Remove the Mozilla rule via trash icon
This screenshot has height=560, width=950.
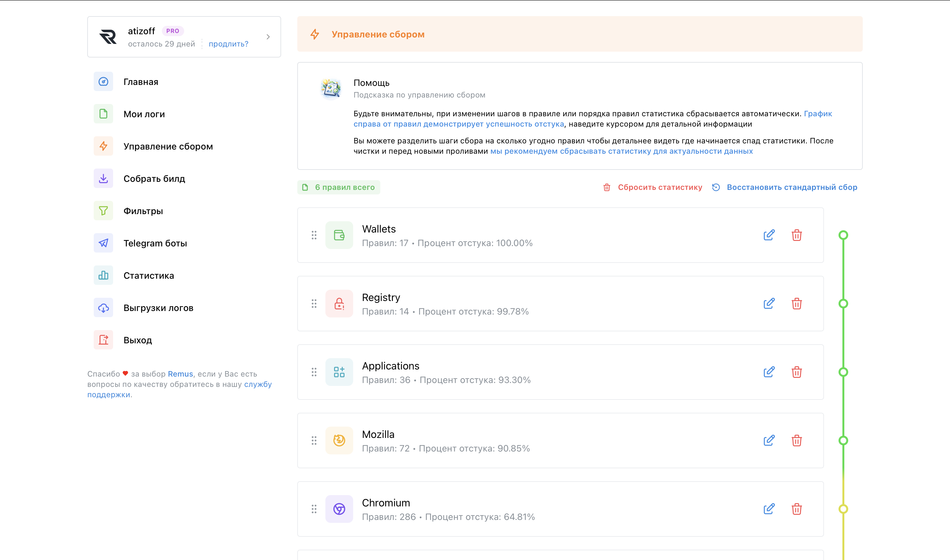pyautogui.click(x=797, y=441)
